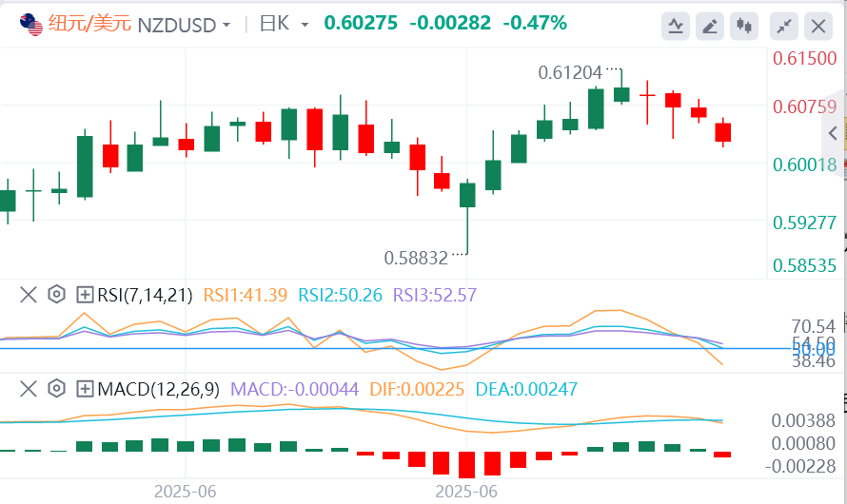Click the RSI 70.54 axis label

click(814, 326)
